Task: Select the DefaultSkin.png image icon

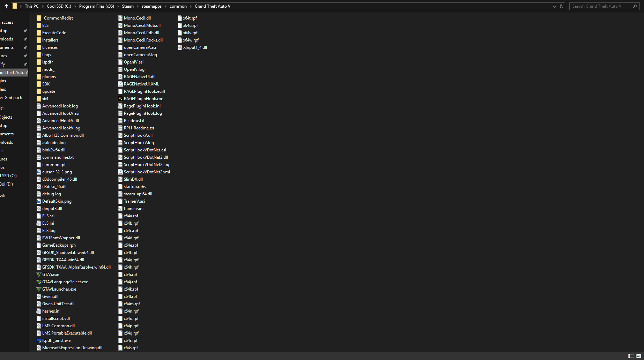Action: [x=39, y=201]
